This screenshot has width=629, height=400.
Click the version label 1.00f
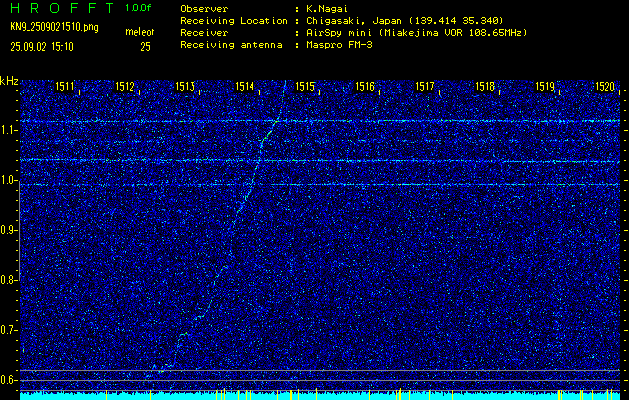tap(138, 8)
